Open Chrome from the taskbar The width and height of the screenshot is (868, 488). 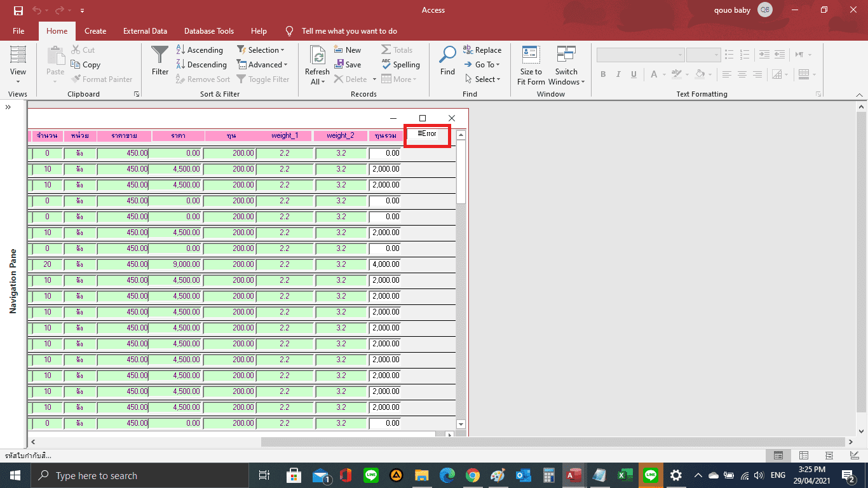pos(472,475)
